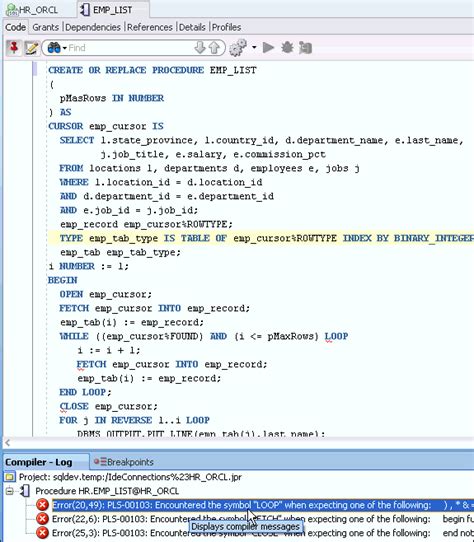Image resolution: width=474 pixels, height=542 pixels.
Task: Toggle the pencil edit mode icon
Action: pos(31,48)
